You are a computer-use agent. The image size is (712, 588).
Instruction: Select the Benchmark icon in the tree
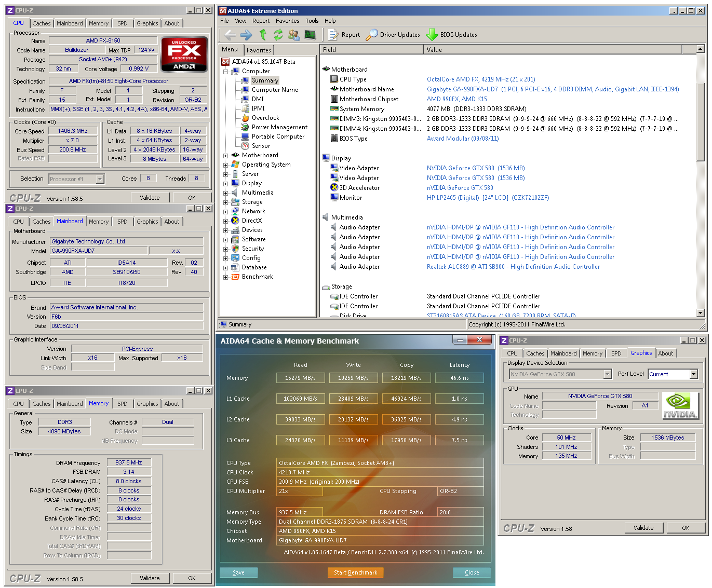(235, 277)
